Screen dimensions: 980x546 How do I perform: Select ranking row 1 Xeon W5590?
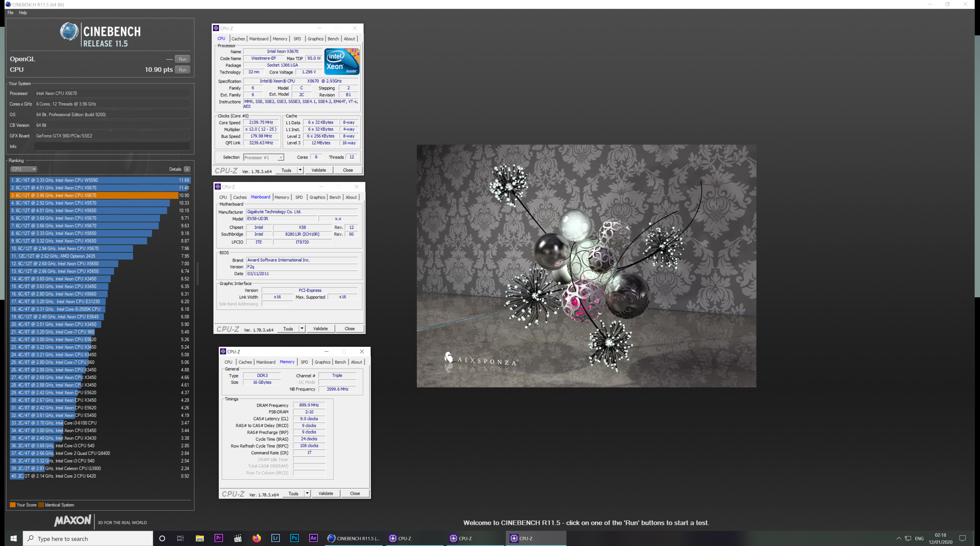tap(100, 180)
